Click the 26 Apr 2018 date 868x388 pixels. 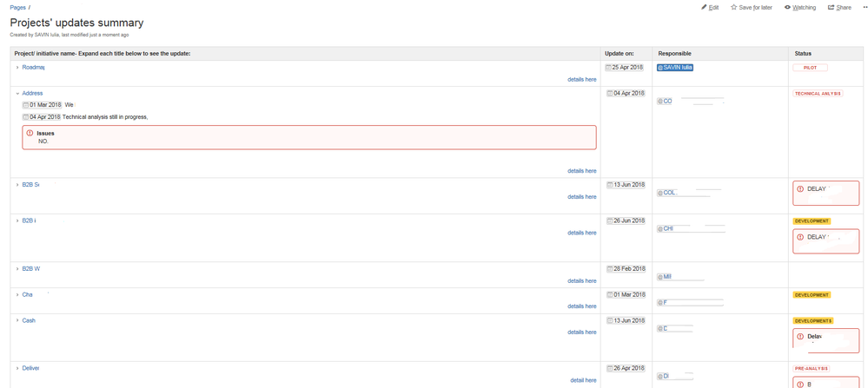click(x=626, y=368)
